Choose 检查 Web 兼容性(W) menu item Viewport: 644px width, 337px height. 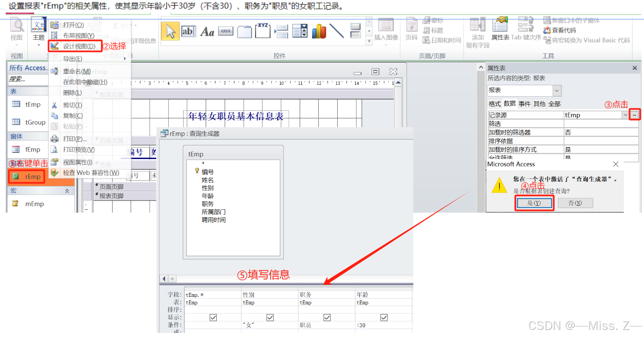[x=90, y=173]
